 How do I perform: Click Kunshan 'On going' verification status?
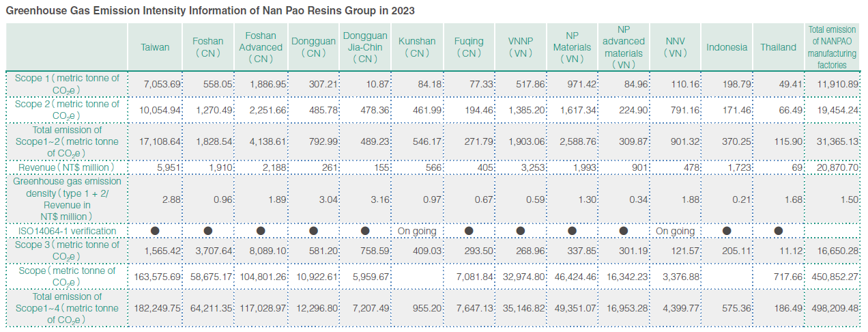(417, 231)
